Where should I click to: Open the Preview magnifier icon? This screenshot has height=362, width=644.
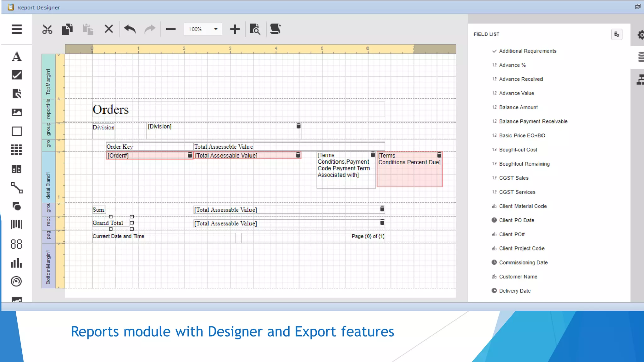[255, 30]
